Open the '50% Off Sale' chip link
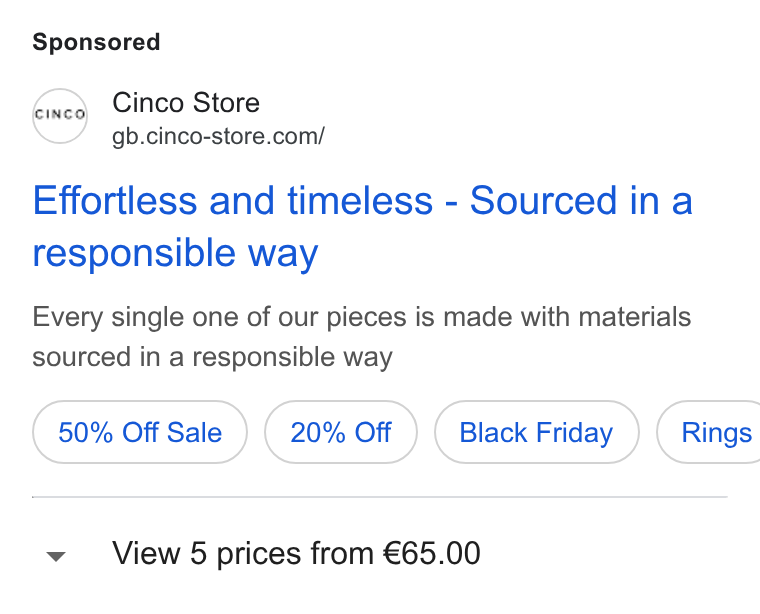Image resolution: width=760 pixels, height=614 pixels. pyautogui.click(x=140, y=432)
